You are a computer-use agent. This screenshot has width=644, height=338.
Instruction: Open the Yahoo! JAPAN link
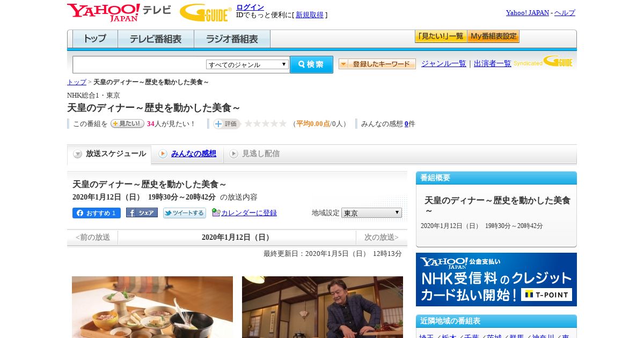528,13
